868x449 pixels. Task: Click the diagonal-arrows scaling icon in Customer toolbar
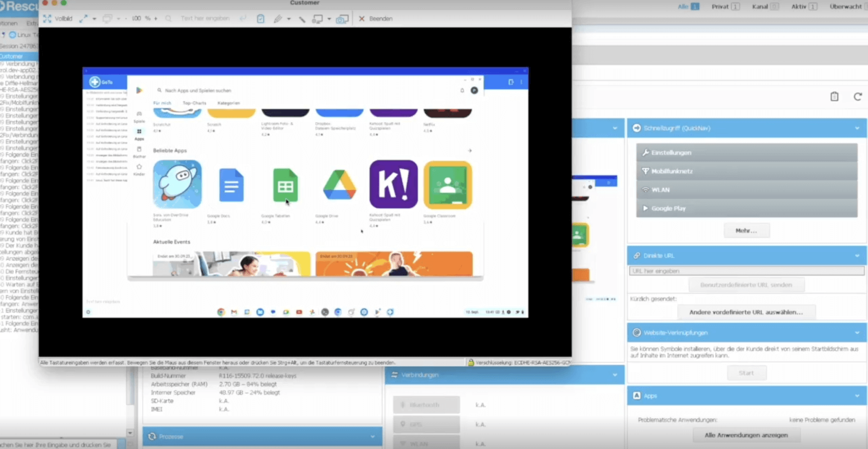coord(83,18)
